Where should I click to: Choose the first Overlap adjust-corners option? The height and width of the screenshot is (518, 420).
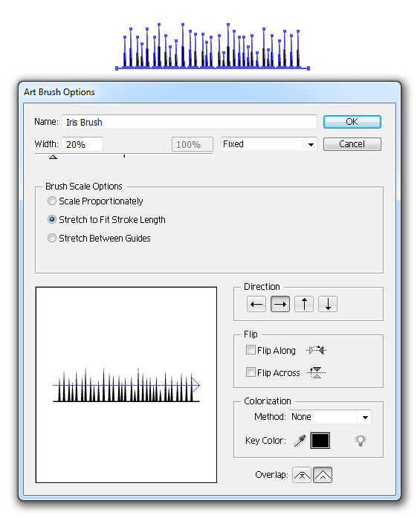(301, 475)
